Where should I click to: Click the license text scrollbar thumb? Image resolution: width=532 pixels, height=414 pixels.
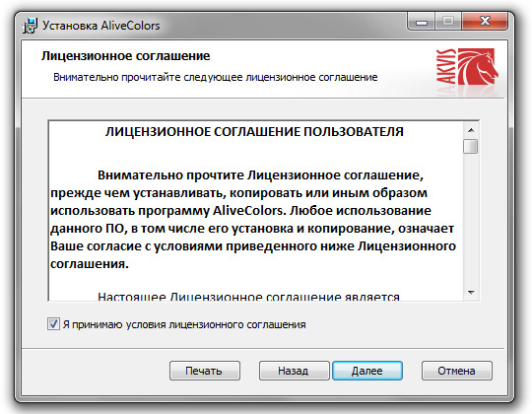point(471,146)
